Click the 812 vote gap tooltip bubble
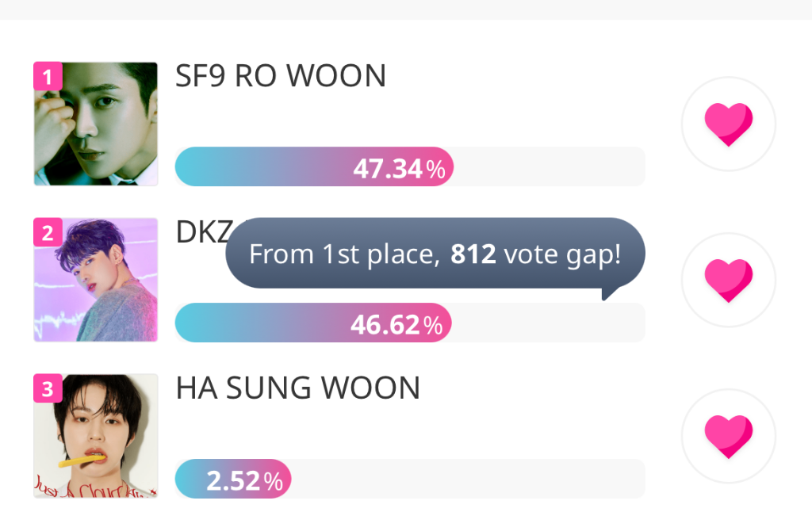The height and width of the screenshot is (512, 812). [x=435, y=254]
